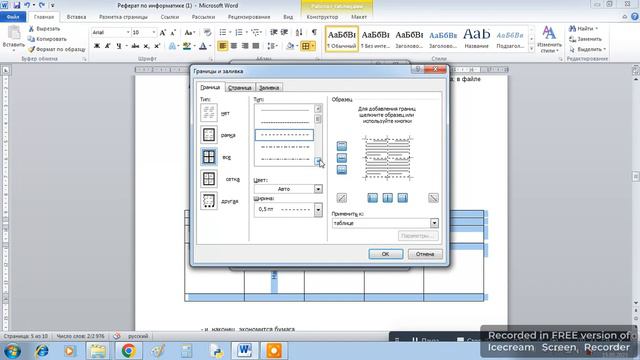Toggle the inner horizontal border button

pyautogui.click(x=342, y=158)
